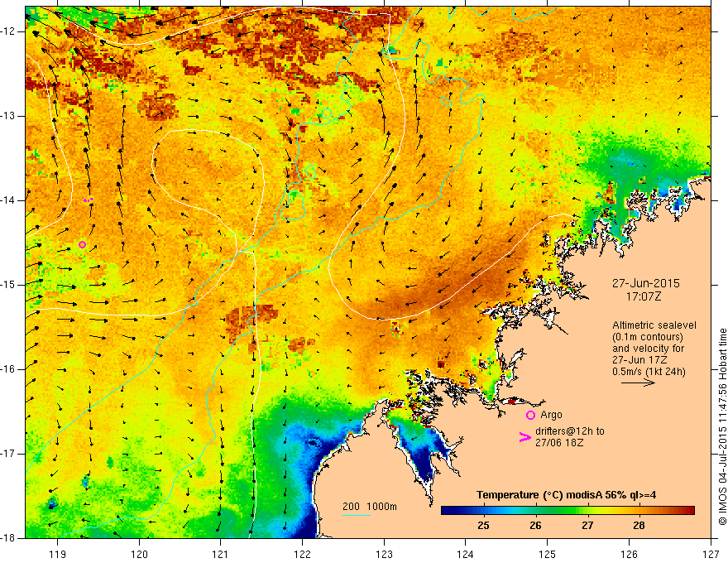Click the 0.5m/s velocity scale arrow
This screenshot has height=563, width=728.
pos(638,383)
